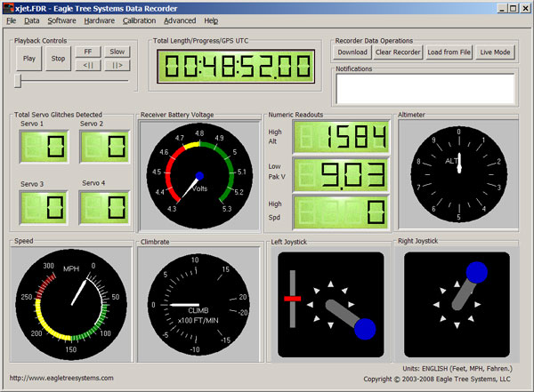This screenshot has height=392, width=534.
Task: Click the Load from File button
Action: (449, 52)
